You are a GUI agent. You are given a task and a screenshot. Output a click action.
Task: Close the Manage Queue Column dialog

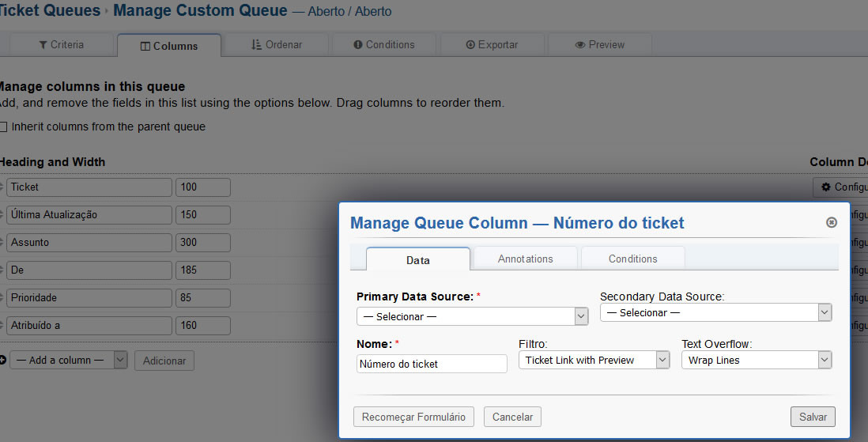(831, 223)
